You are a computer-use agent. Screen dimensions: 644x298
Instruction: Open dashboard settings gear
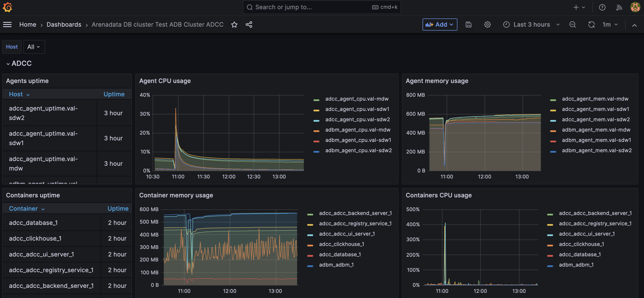pyautogui.click(x=487, y=25)
